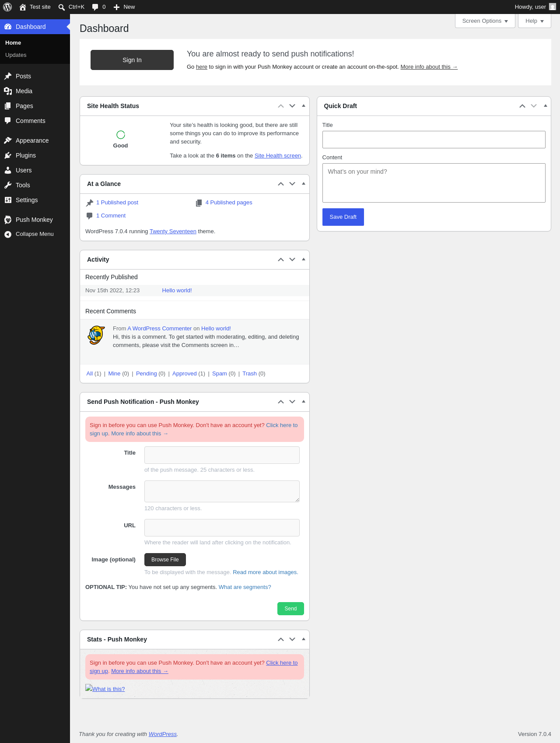Open the Push Monkey menu
560x743 pixels.
click(35, 220)
